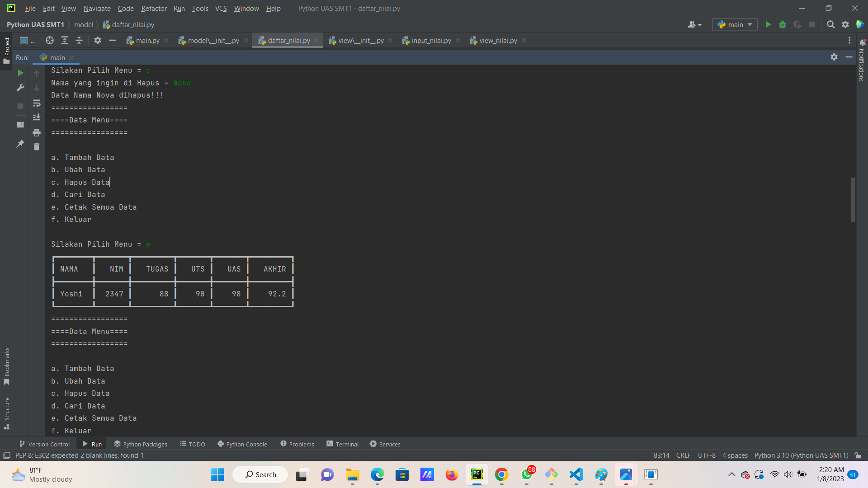Click the Scroll to End icon
This screenshot has height=488, width=868.
37,117
